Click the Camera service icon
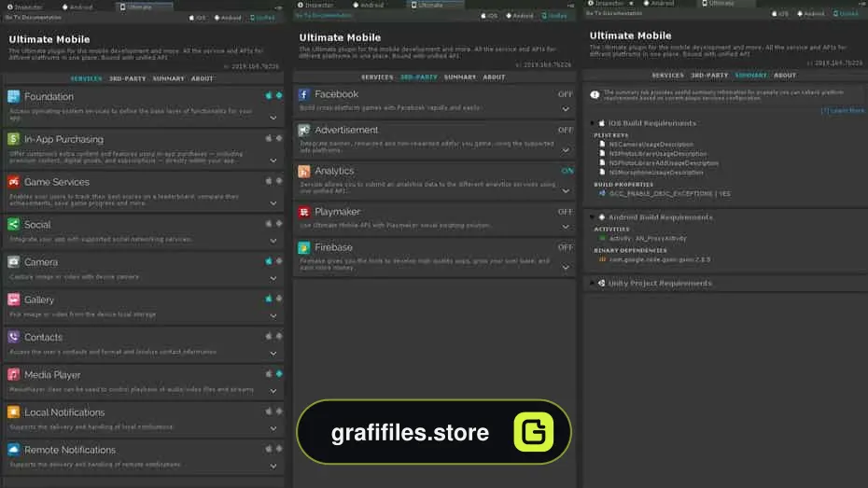This screenshot has height=488, width=868. point(14,261)
